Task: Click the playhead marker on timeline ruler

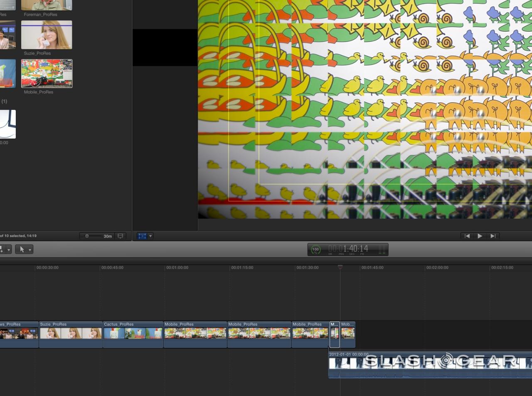Action: (x=340, y=267)
